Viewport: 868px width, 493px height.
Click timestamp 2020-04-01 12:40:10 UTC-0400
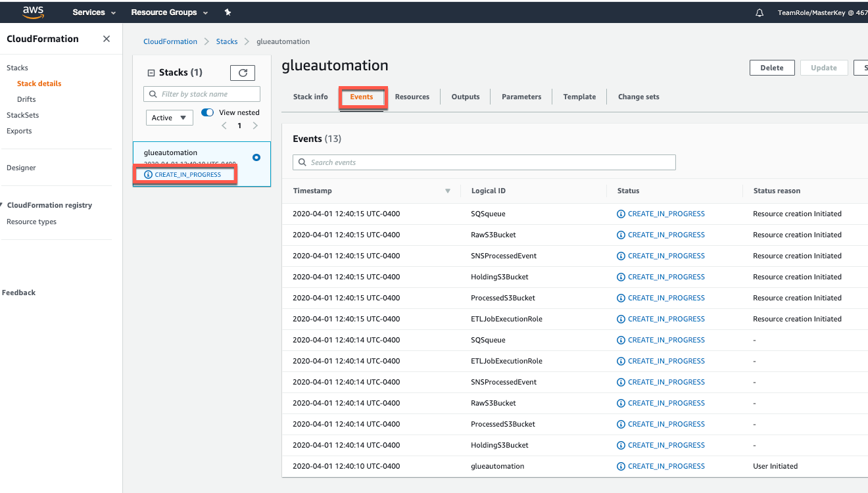(x=346, y=466)
